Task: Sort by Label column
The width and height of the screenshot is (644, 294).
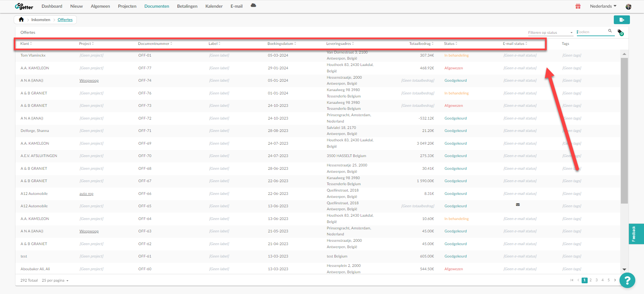Action: tap(214, 44)
